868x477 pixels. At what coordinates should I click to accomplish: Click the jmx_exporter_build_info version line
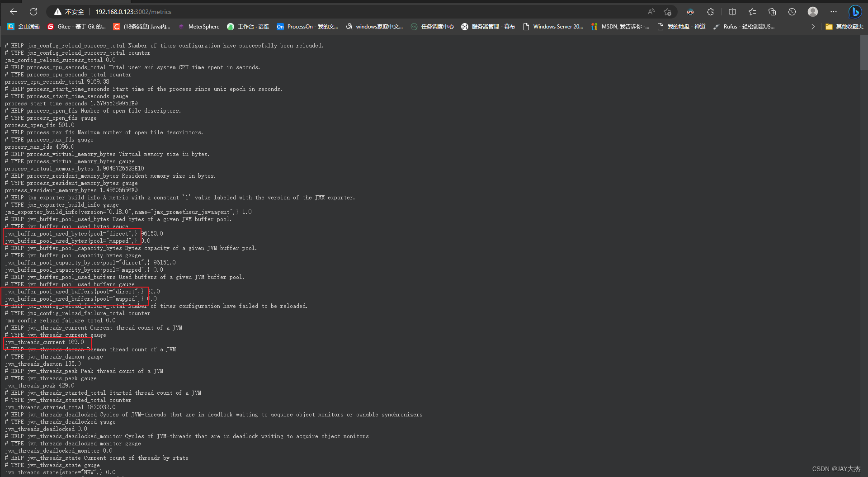[128, 212]
